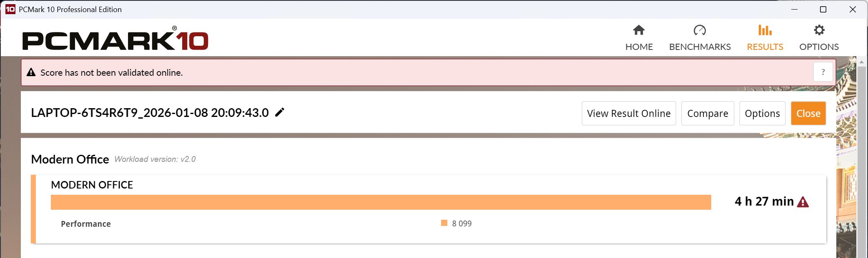Click the warning triangle in validation banner
The width and height of the screenshot is (868, 258).
click(31, 72)
